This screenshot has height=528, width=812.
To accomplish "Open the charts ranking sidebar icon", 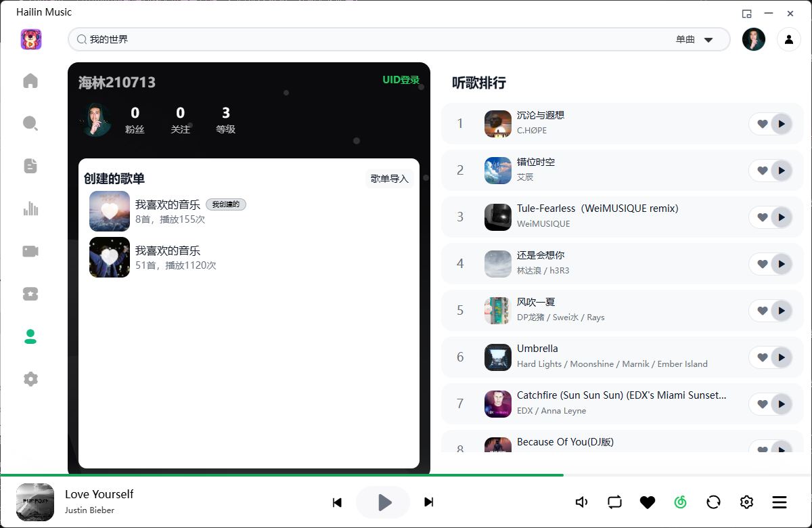I will tap(30, 208).
